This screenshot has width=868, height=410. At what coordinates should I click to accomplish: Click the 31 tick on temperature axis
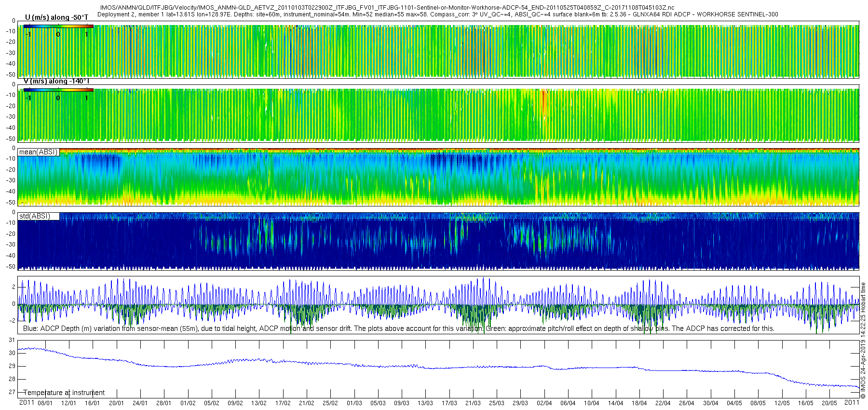pyautogui.click(x=12, y=340)
